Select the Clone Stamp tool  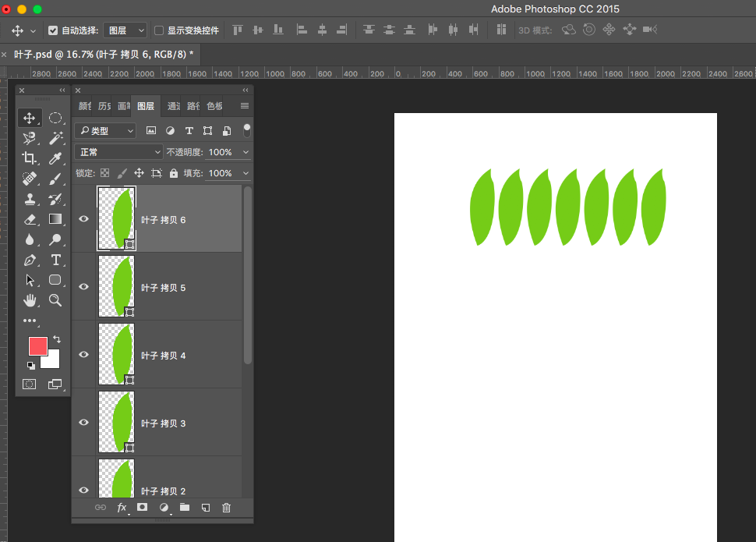[x=30, y=199]
